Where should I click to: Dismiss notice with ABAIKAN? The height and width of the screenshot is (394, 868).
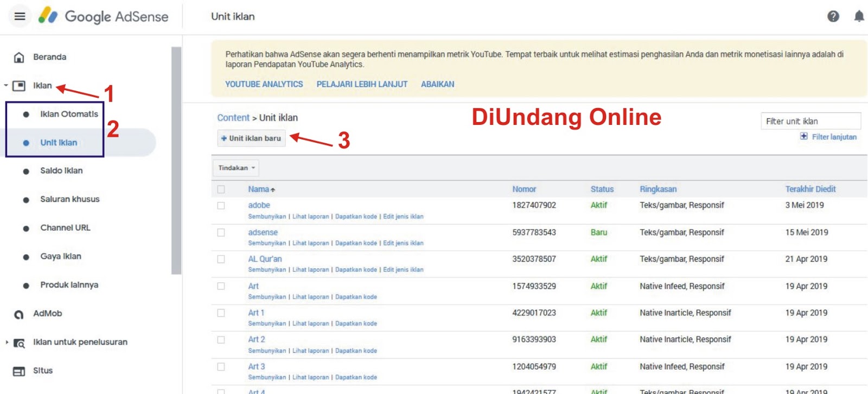point(438,84)
